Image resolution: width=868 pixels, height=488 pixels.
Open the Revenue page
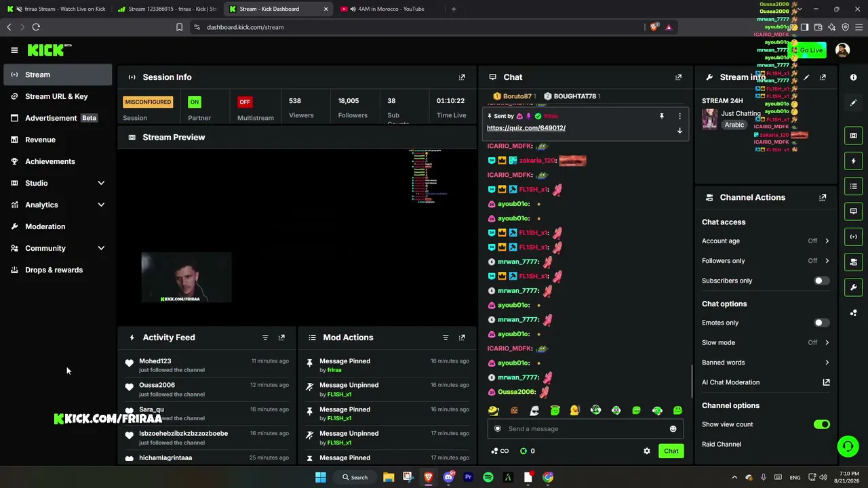coord(58,140)
